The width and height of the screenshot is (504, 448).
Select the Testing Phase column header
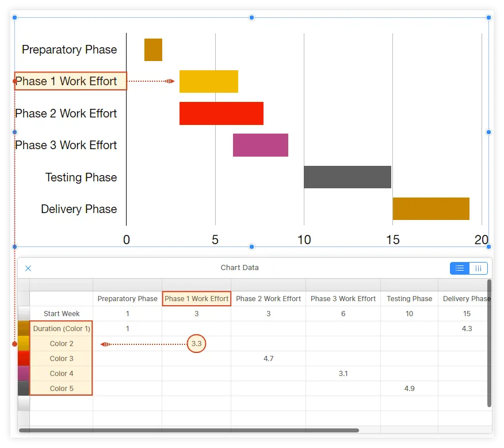(x=409, y=299)
